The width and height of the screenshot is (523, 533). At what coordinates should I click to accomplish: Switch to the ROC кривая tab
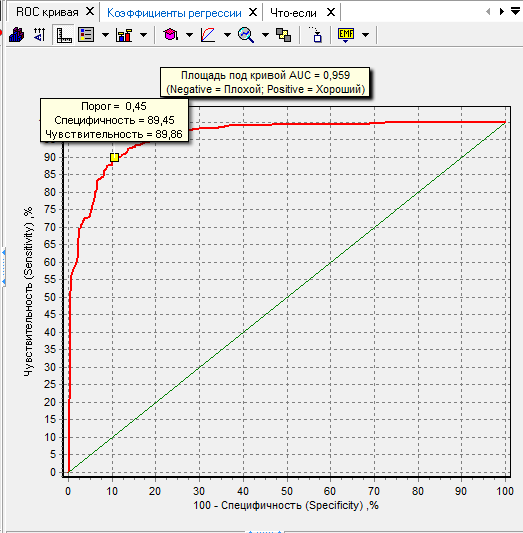[47, 13]
